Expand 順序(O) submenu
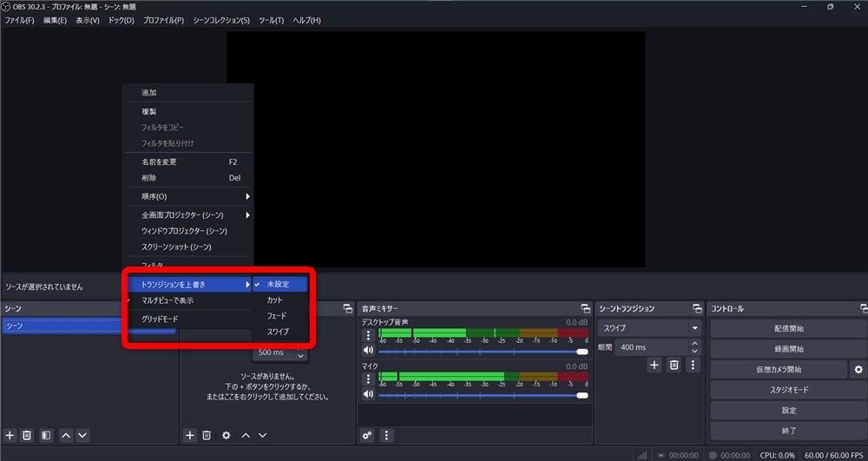Image resolution: width=868 pixels, height=461 pixels. 187,196
